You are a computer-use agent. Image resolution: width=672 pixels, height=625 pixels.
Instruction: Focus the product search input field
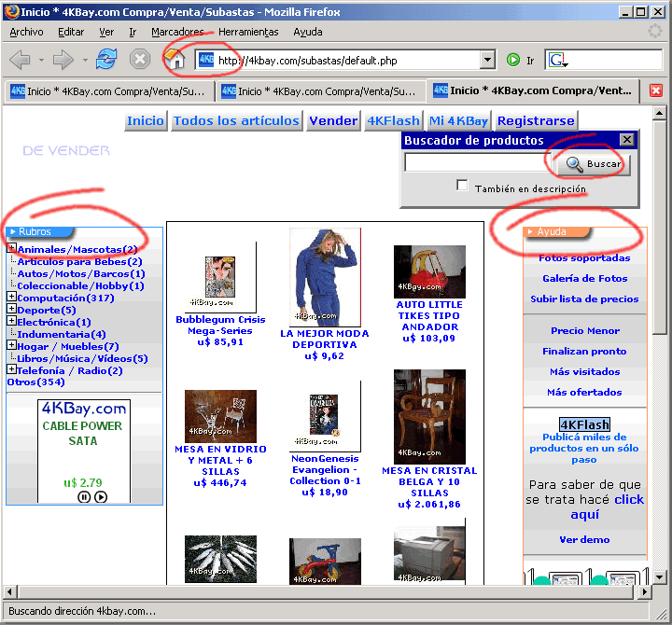coord(478,163)
